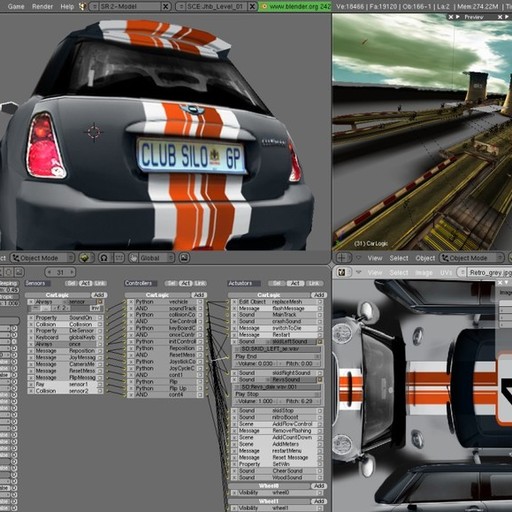512x512 pixels.
Task: Open View menu in right 3D viewport header
Action: pyautogui.click(x=375, y=258)
